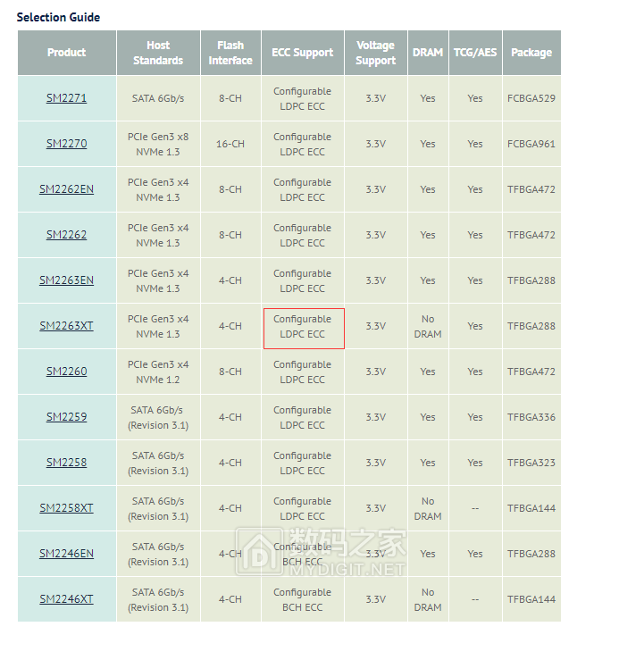Click the SM2263XT product link

pyautogui.click(x=66, y=326)
